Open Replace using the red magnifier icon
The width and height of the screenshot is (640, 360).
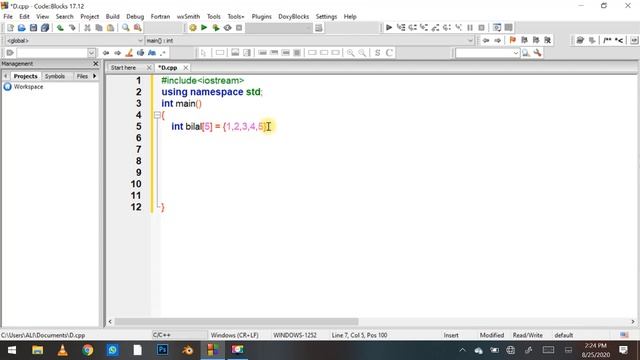138,28
